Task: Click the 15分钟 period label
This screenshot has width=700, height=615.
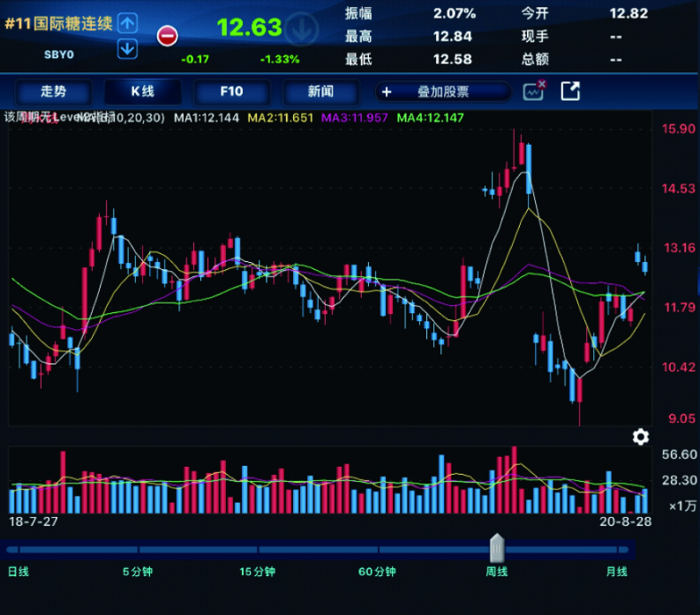Action: pyautogui.click(x=258, y=572)
